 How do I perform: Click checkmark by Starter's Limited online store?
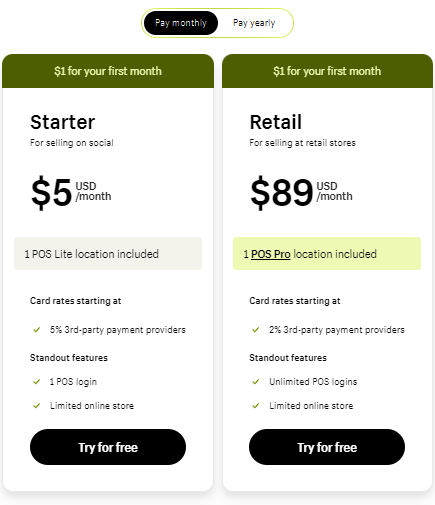37,406
